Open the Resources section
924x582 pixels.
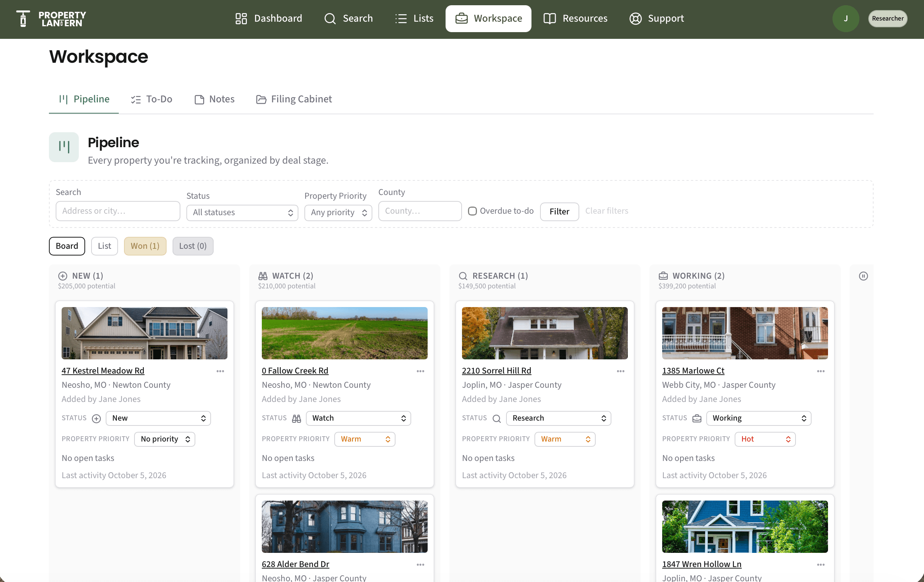[575, 18]
